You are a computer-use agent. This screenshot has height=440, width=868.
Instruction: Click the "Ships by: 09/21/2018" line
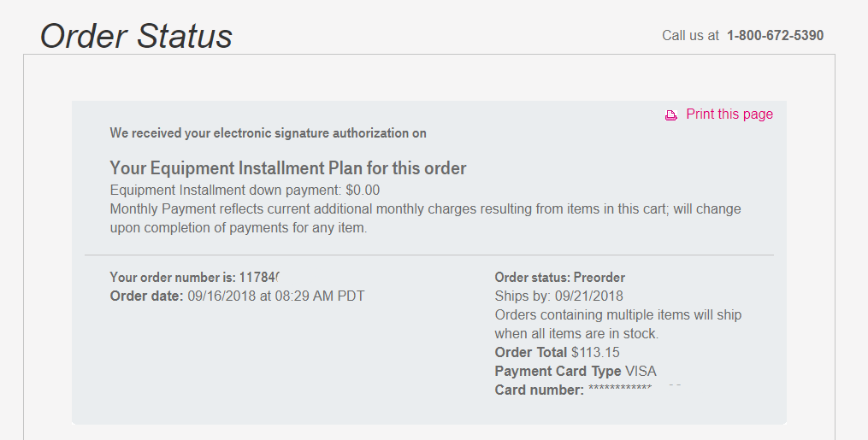coord(558,296)
